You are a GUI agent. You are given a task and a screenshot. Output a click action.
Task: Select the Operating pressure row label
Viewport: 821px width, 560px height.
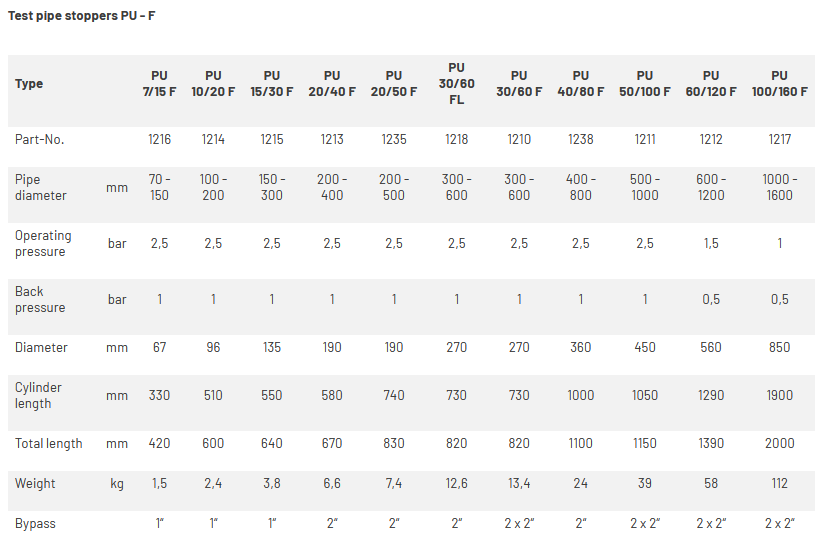click(43, 243)
